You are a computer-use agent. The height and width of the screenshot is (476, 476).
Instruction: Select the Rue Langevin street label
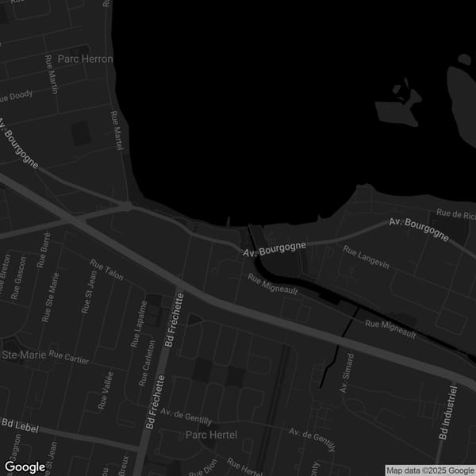coord(366,259)
